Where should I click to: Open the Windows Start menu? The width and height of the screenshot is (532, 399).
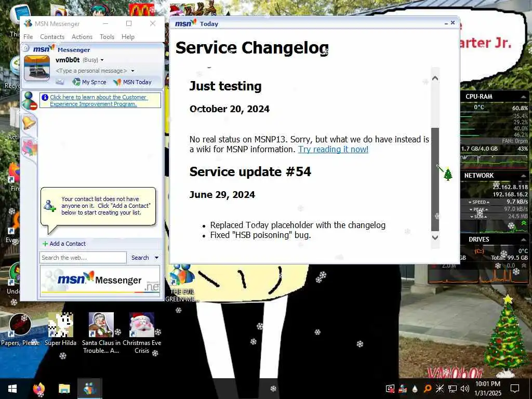point(12,389)
